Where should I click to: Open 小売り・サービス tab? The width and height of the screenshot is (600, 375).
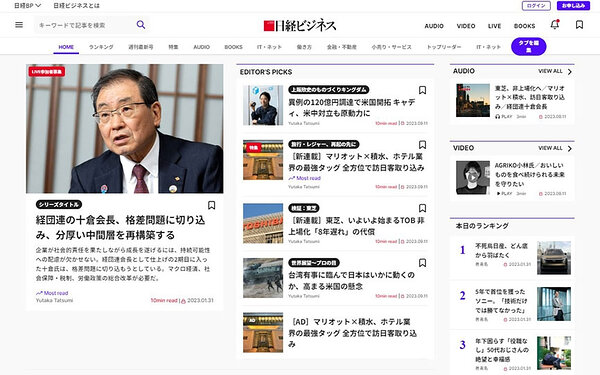(x=391, y=47)
